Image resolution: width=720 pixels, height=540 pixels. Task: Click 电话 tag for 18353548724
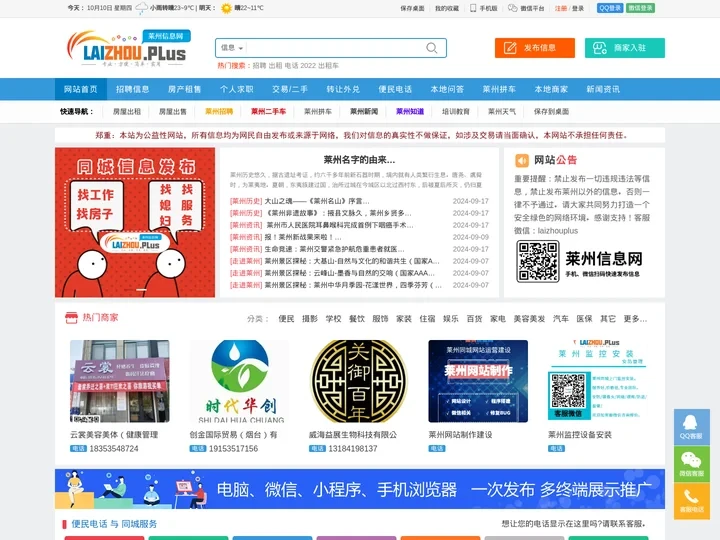[78, 449]
